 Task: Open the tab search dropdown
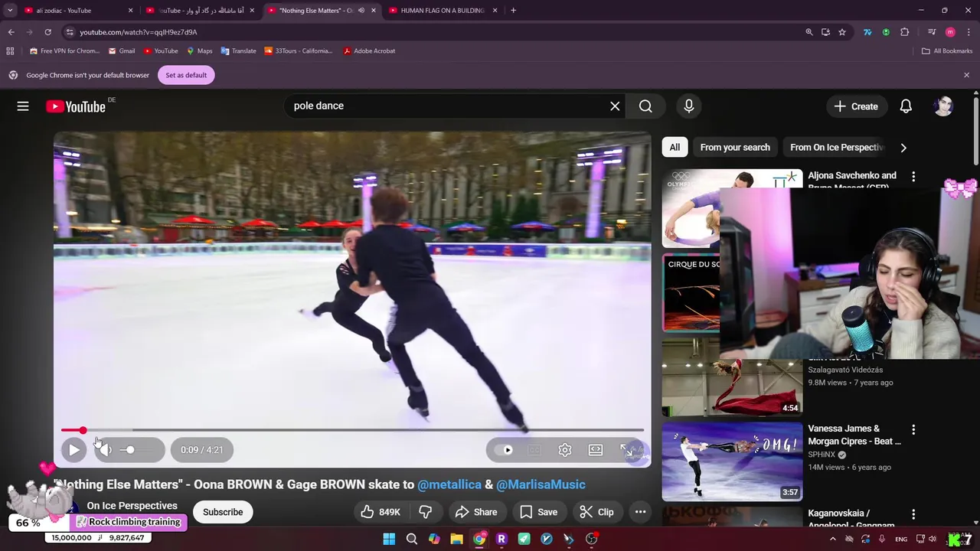tap(10, 11)
